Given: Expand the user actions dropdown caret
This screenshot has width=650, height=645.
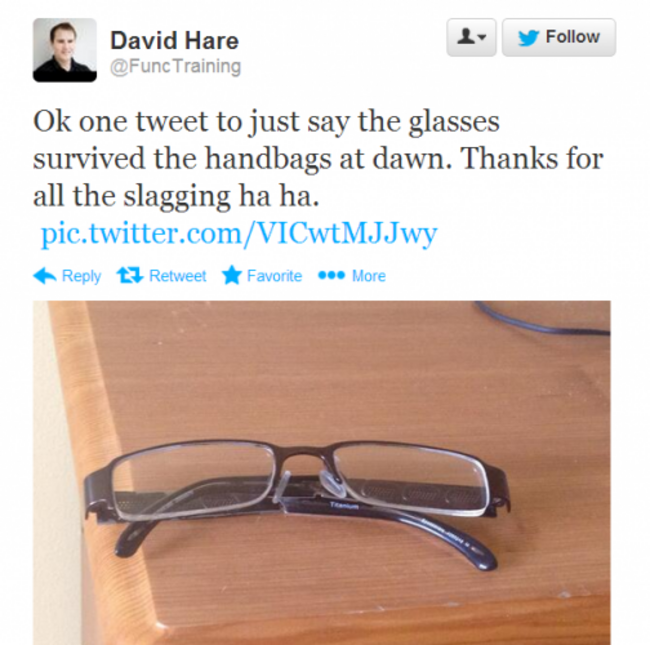Looking at the screenshot, I should point(482,38).
